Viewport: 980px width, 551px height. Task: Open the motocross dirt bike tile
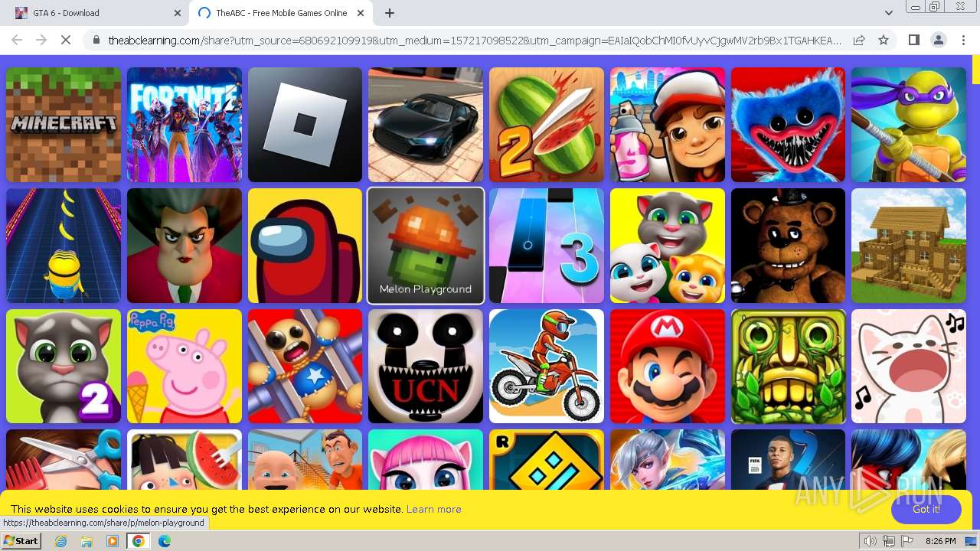547,367
